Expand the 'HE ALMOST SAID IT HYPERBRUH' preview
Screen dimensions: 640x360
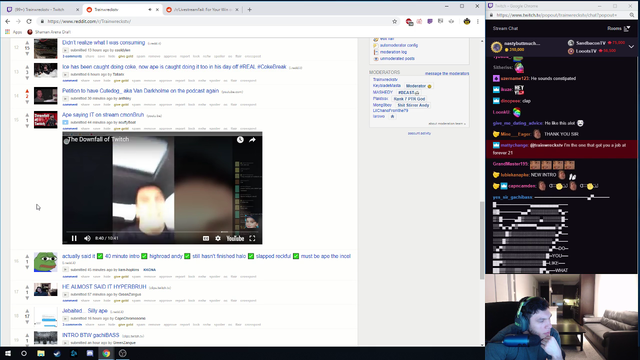pos(65,294)
